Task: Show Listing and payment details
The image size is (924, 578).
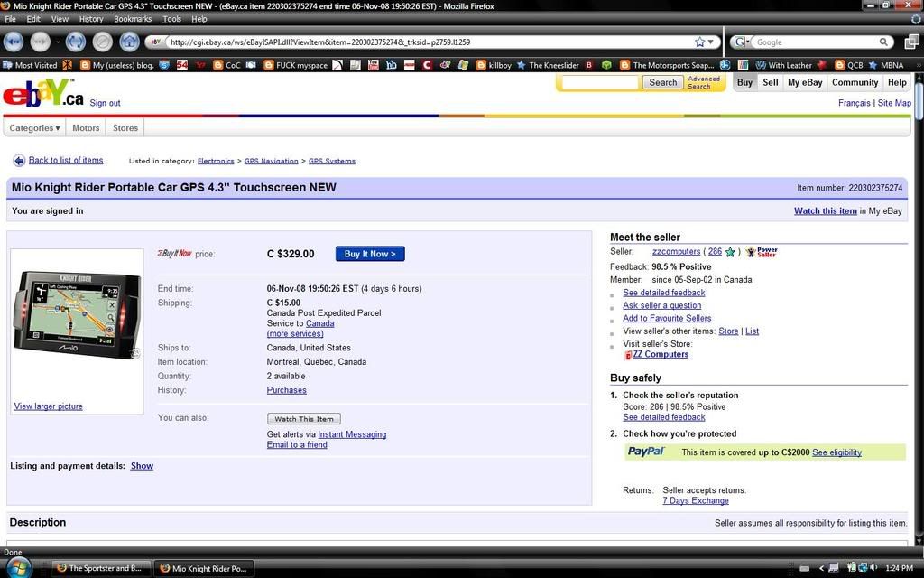Action: (x=142, y=466)
